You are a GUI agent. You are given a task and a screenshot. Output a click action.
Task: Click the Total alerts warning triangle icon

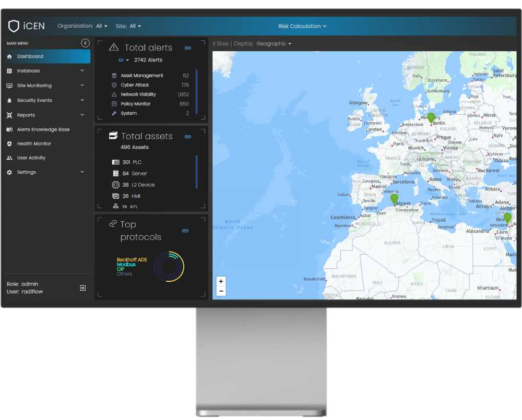(114, 47)
